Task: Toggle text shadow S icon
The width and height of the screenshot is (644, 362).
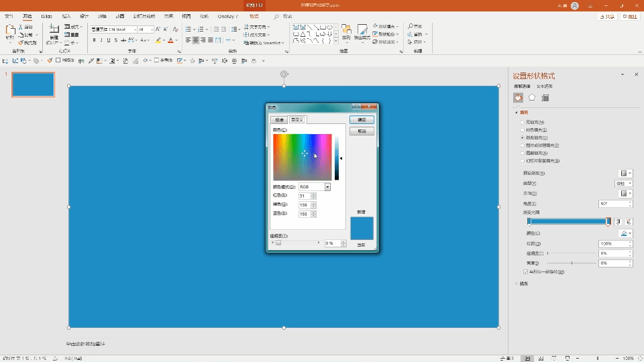Action: coord(116,40)
